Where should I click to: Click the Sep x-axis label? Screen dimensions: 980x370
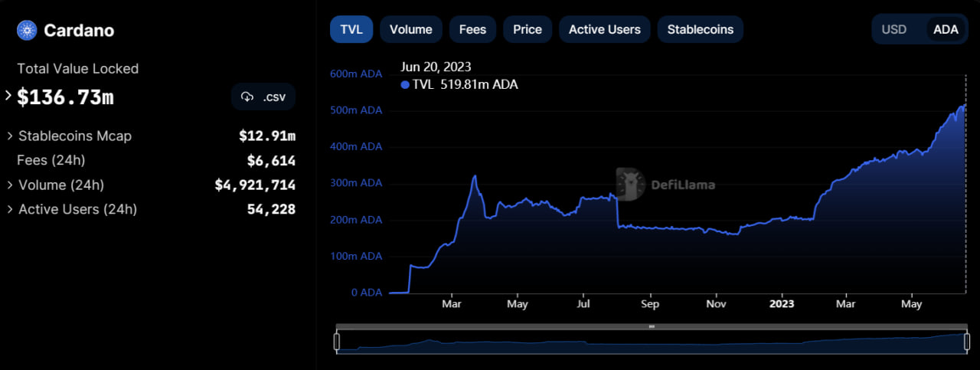[x=650, y=303]
